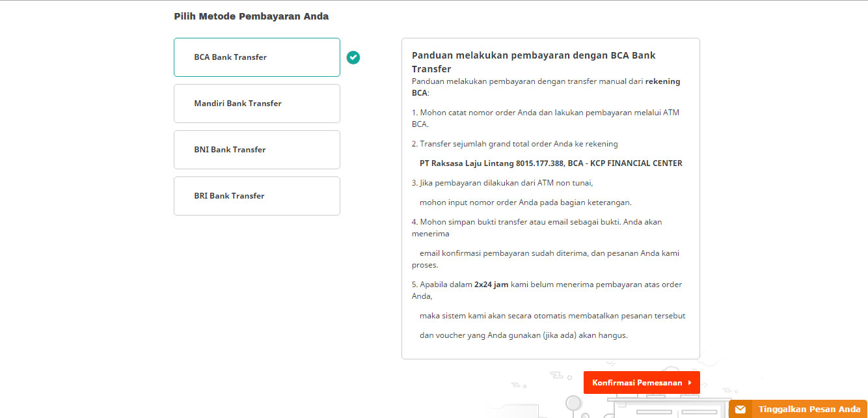Viewport: 868px width, 418px height.
Task: Select the BNI Bank Transfer payment option
Action: pyautogui.click(x=256, y=149)
